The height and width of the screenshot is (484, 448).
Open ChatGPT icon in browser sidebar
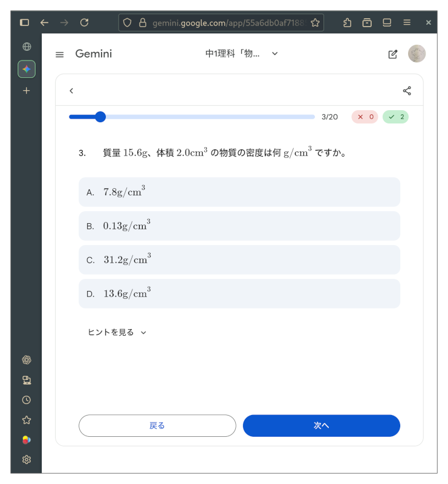(27, 360)
